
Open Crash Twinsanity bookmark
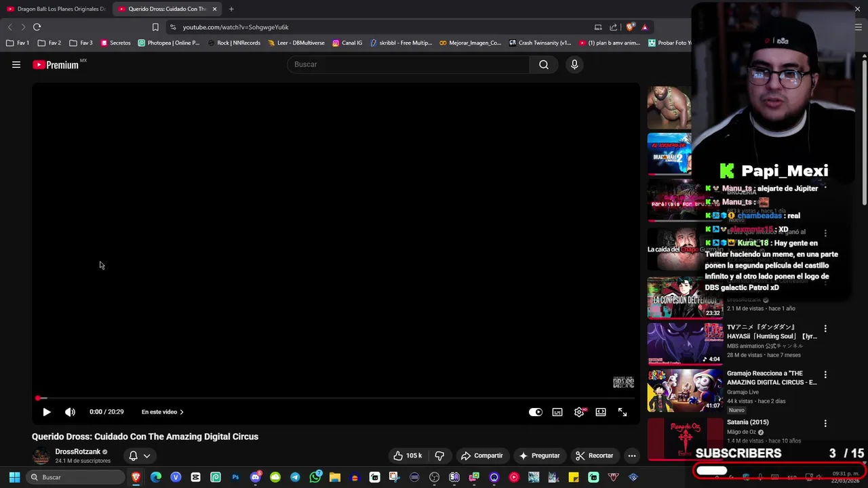click(x=540, y=43)
